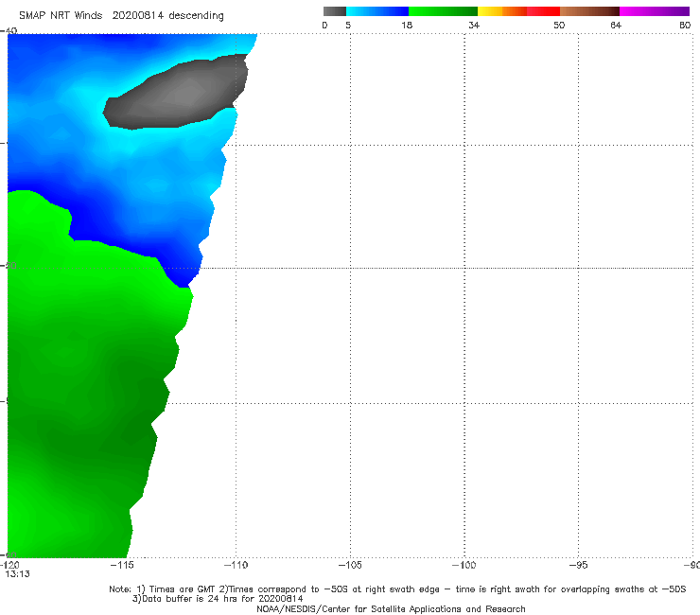Click the longitude label '-120'
The height and width of the screenshot is (615, 700).
point(9,565)
